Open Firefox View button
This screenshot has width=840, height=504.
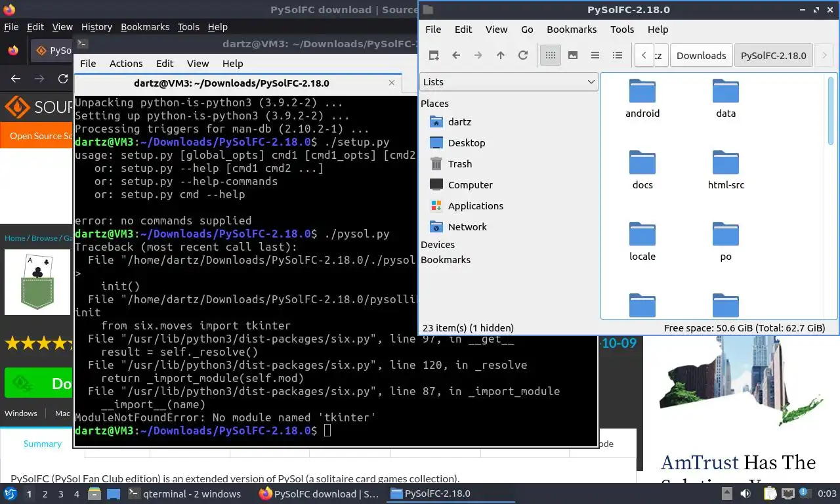13,51
